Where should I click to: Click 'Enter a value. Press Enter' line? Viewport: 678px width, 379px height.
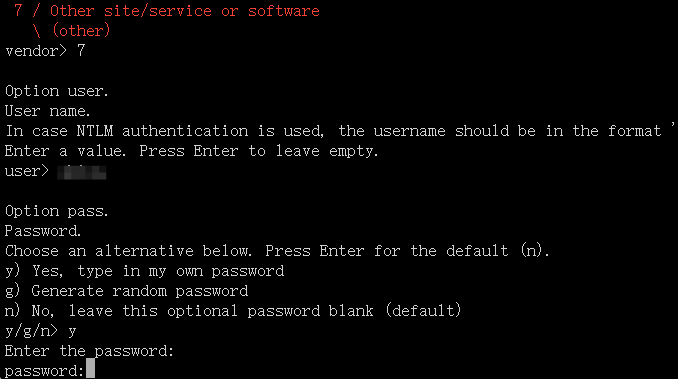pyautogui.click(x=192, y=151)
